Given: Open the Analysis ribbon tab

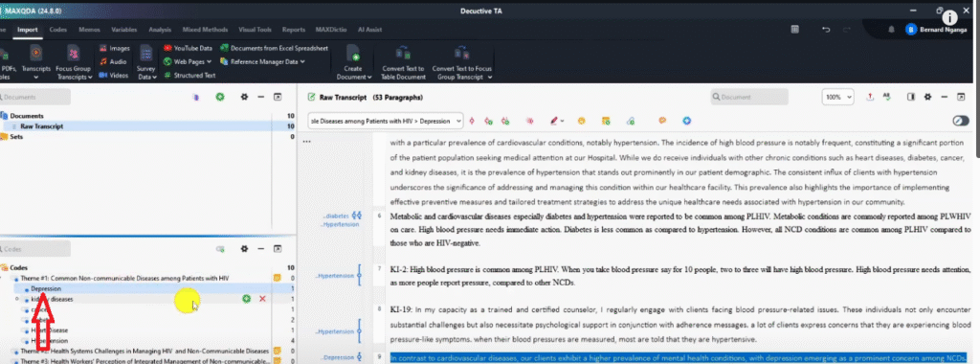Looking at the screenshot, I should tap(160, 30).
